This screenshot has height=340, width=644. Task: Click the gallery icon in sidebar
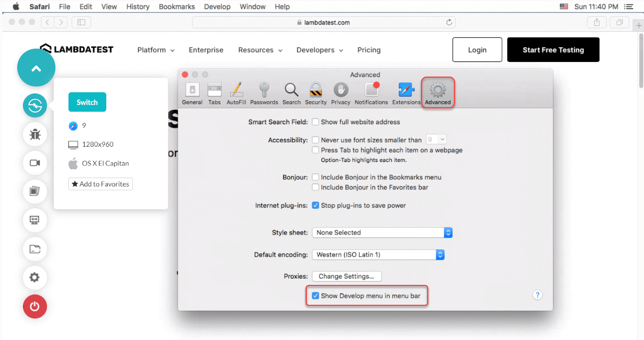(x=35, y=191)
